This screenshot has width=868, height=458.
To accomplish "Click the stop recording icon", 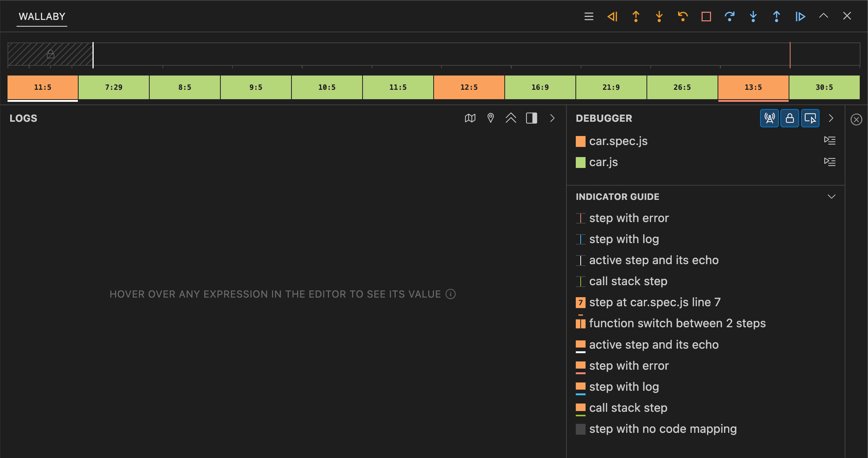I will [x=707, y=15].
